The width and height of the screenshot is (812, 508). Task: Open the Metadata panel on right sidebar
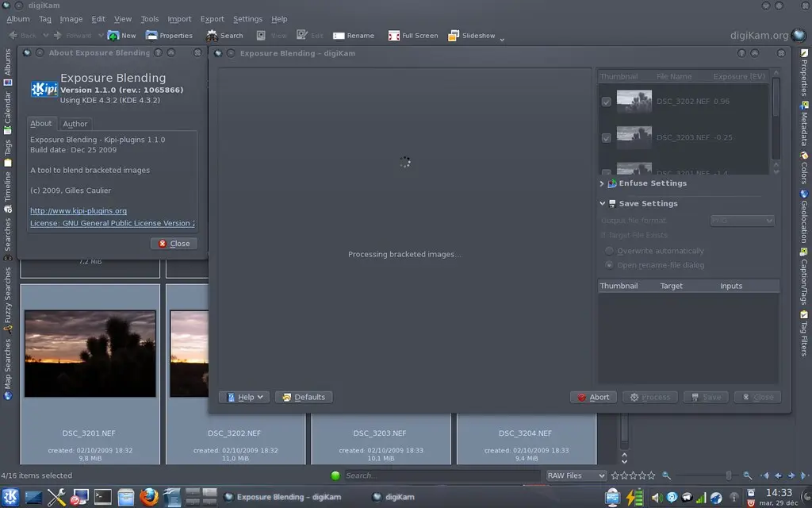804,125
